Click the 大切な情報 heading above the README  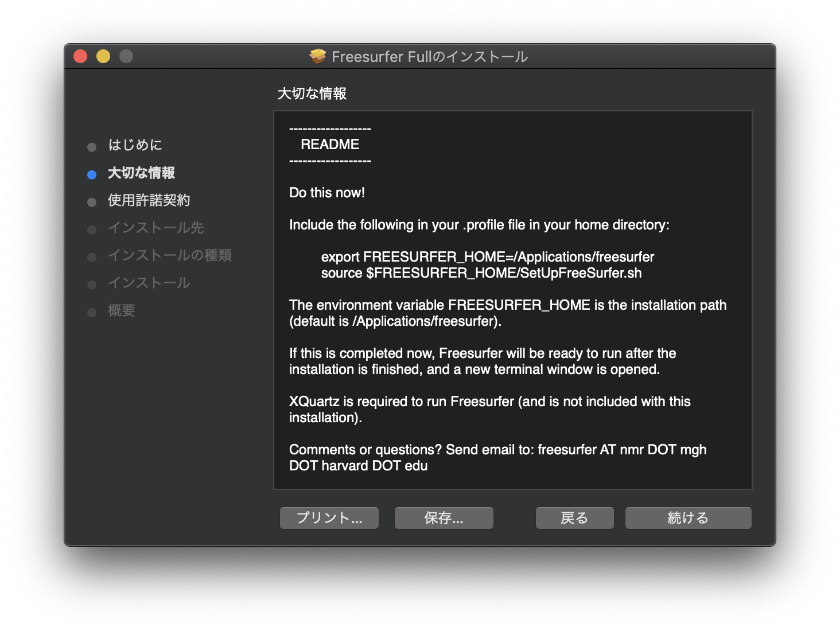(x=312, y=93)
